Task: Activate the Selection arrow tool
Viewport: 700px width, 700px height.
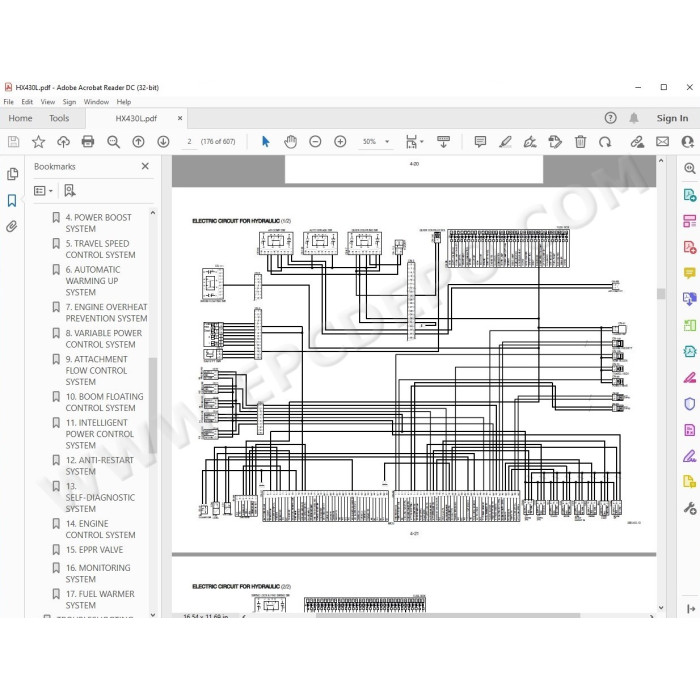Action: [x=266, y=142]
